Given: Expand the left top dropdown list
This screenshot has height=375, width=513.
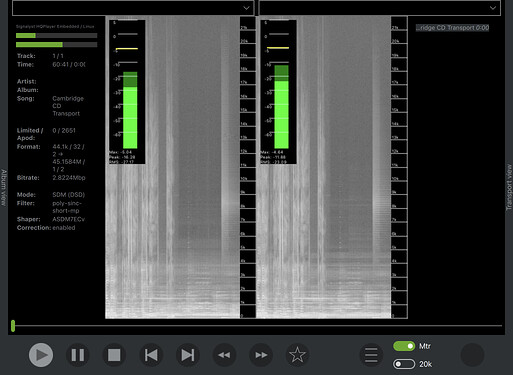Looking at the screenshot, I should 133,8.
